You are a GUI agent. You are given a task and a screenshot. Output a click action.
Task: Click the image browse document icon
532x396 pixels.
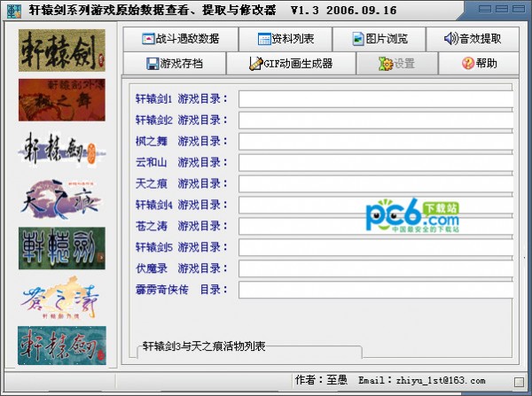point(358,39)
